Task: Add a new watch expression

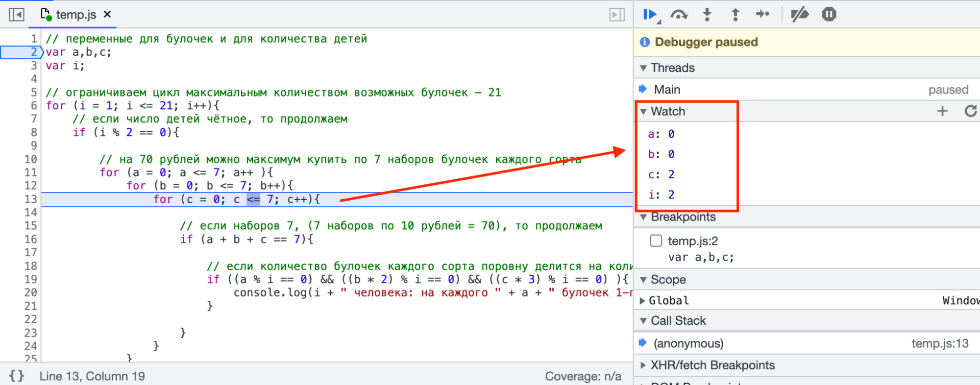Action: (x=942, y=111)
